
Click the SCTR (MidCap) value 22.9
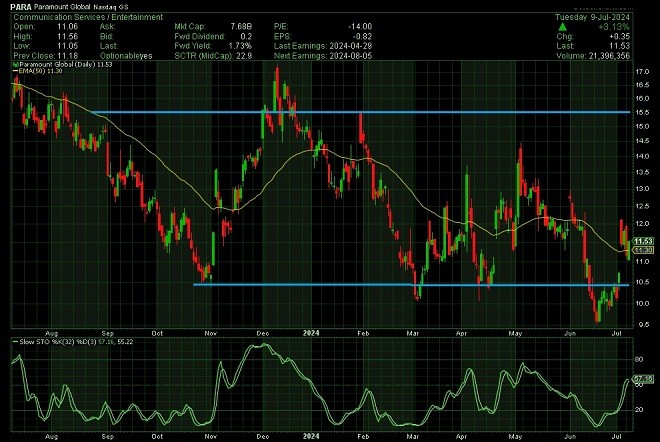tap(244, 56)
